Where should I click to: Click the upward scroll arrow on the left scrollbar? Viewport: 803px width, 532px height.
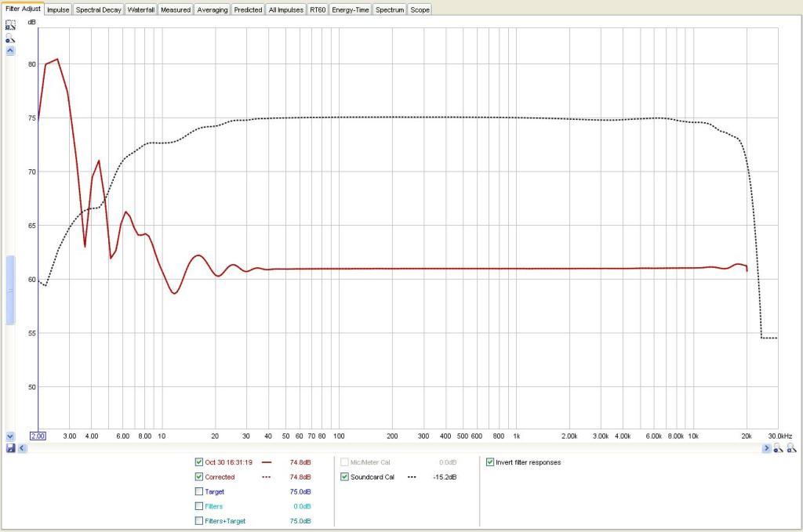pyautogui.click(x=9, y=49)
